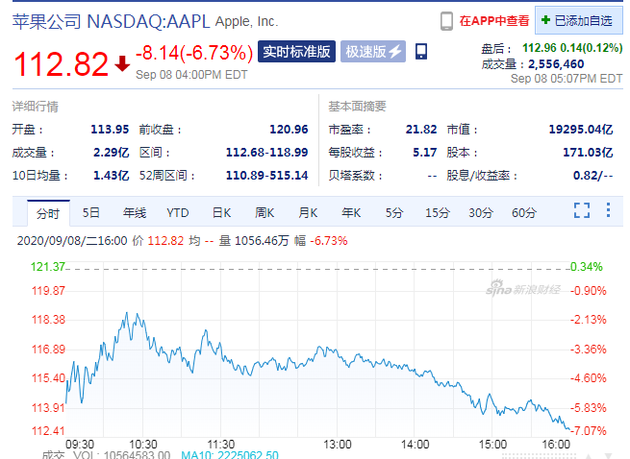Click the 13:00 time axis label
Viewport: 630px width, 459px height.
[x=337, y=445]
